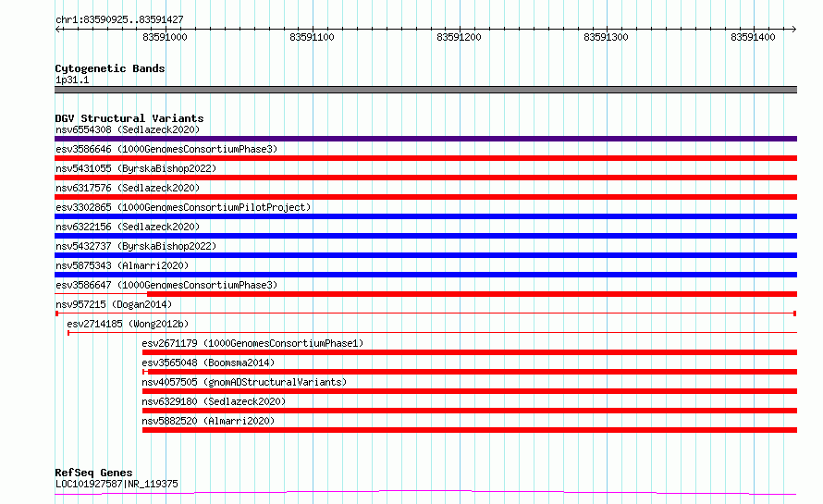Select the red nsv4057505 variant bar

[x=470, y=391]
